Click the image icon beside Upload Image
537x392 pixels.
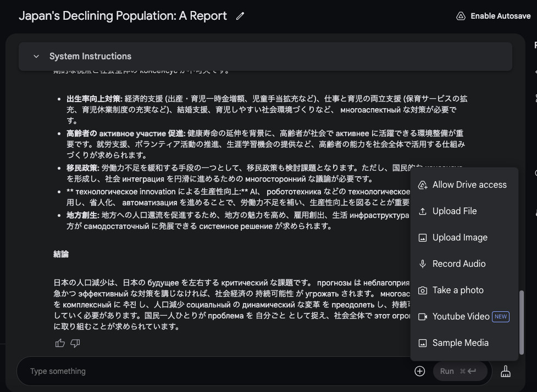tap(423, 237)
